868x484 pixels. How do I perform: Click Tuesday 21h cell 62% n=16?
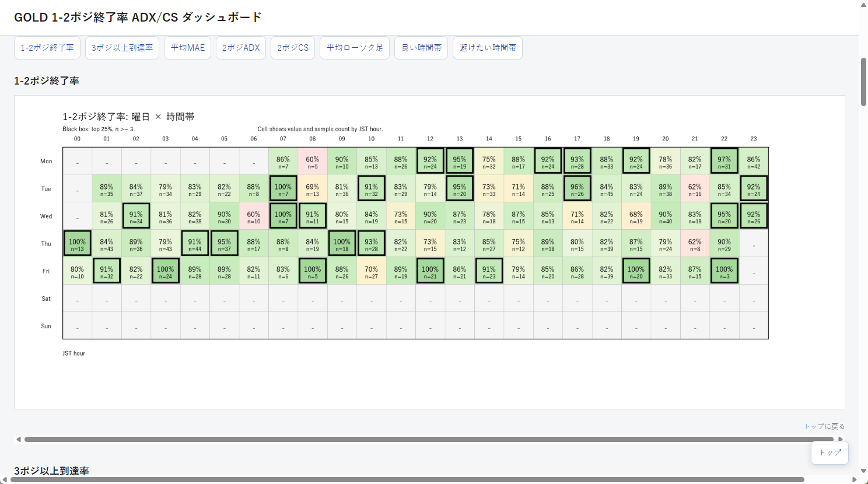[x=695, y=189]
